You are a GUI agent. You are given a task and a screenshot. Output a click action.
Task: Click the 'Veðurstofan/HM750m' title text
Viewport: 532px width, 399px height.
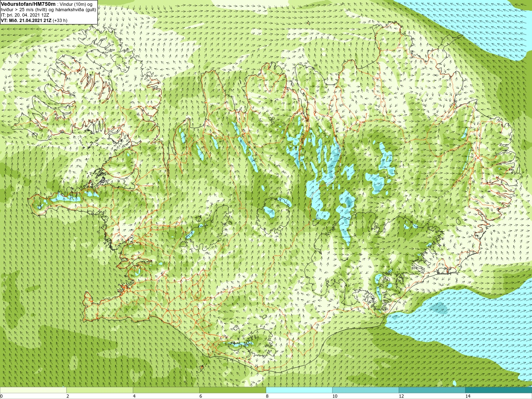pos(28,4)
